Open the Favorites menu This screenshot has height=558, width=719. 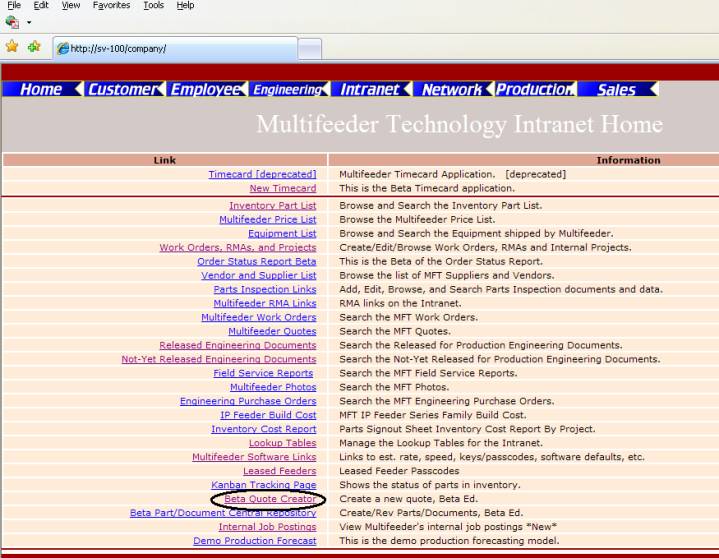click(x=111, y=6)
